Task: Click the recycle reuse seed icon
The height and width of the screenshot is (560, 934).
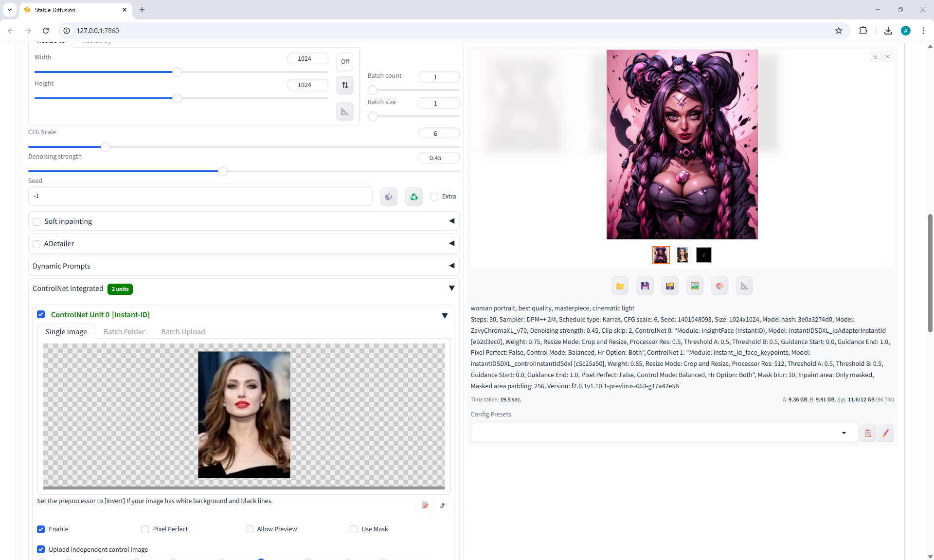Action: click(413, 197)
